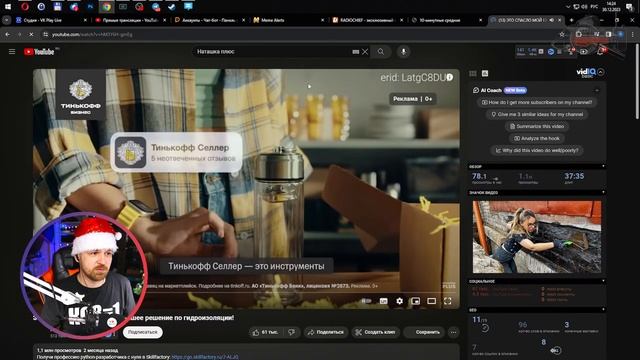Image resolution: width=640 pixels, height=360 pixels.
Task: Click the Тинькофф Селлер ad card
Action: (x=176, y=152)
